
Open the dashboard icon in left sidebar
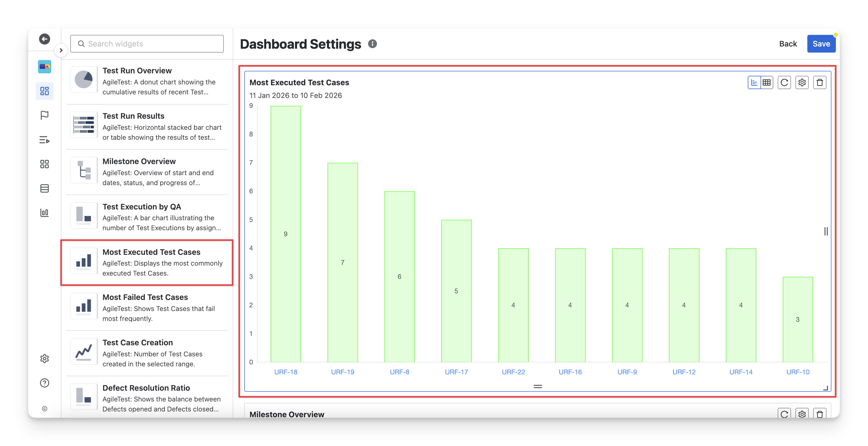point(45,91)
